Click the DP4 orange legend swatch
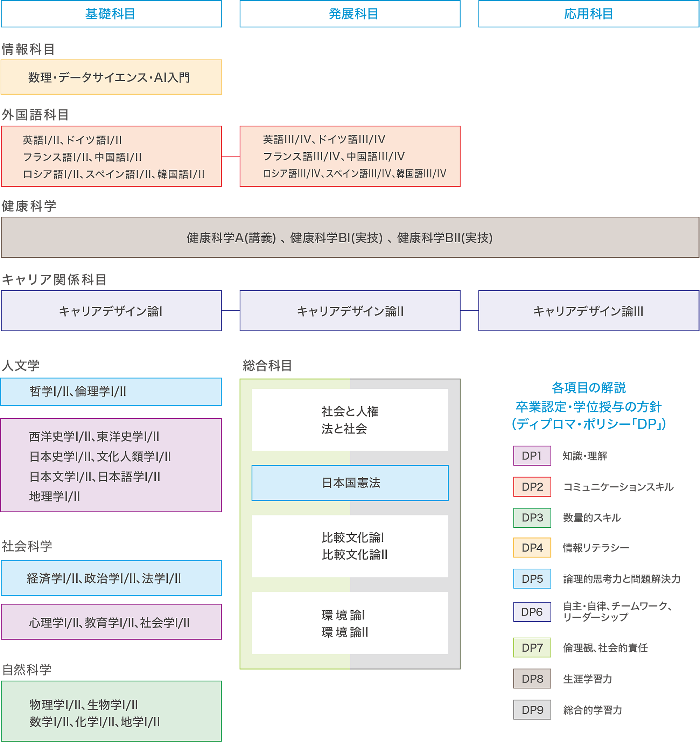Viewport: 700px width, 742px height. click(532, 548)
